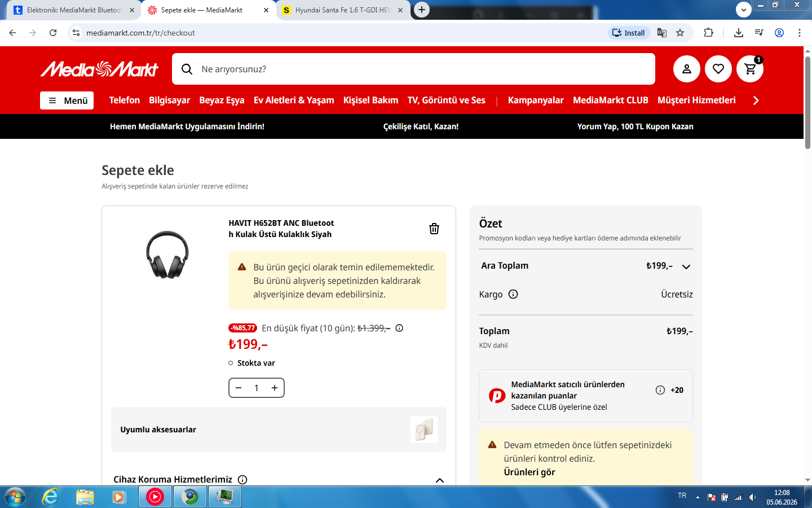This screenshot has width=812, height=508.
Task: Open the media control icon in toolbar
Action: coord(759,33)
